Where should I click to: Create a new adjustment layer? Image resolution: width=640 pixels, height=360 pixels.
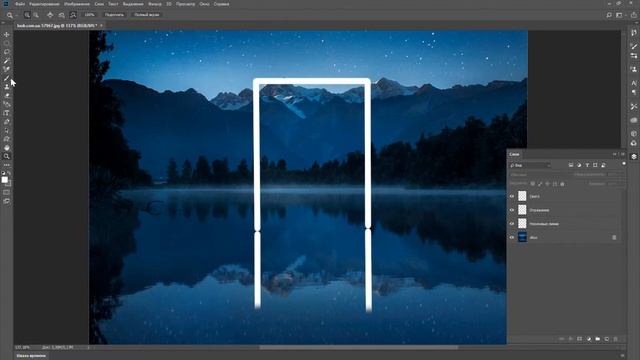[x=589, y=339]
